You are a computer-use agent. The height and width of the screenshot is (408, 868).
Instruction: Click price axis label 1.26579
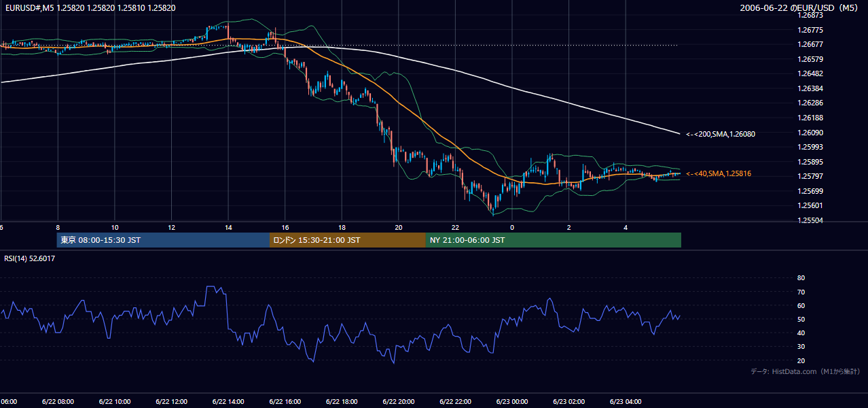coord(811,59)
